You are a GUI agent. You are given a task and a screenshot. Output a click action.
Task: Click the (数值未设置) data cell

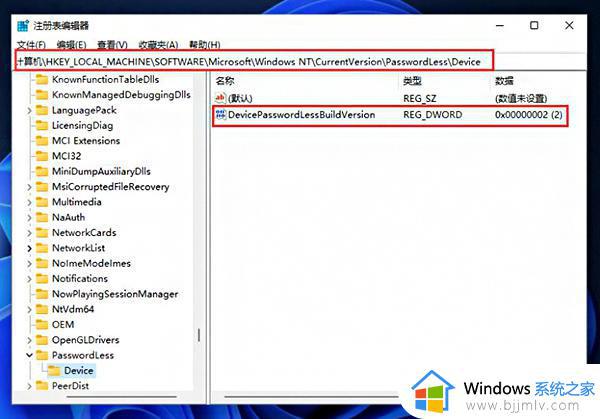click(521, 98)
